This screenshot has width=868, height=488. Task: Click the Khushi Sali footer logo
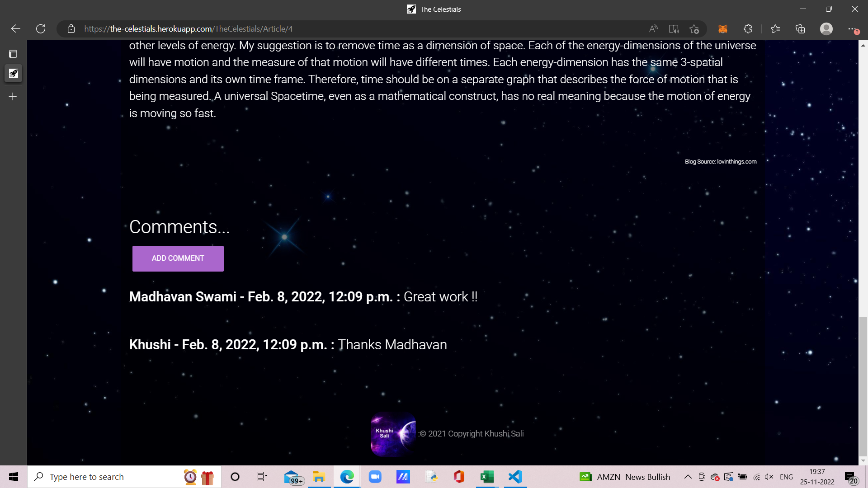click(393, 434)
